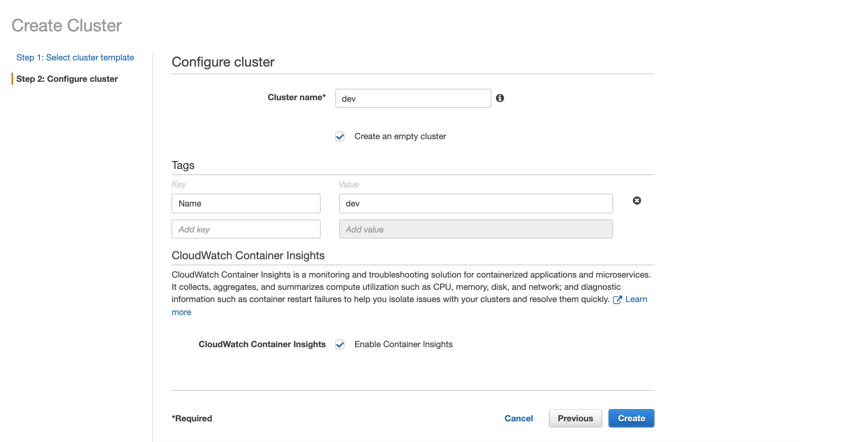Viewport: 868px width, 442px height.
Task: Click the Create an empty cluster label
Action: pos(400,136)
